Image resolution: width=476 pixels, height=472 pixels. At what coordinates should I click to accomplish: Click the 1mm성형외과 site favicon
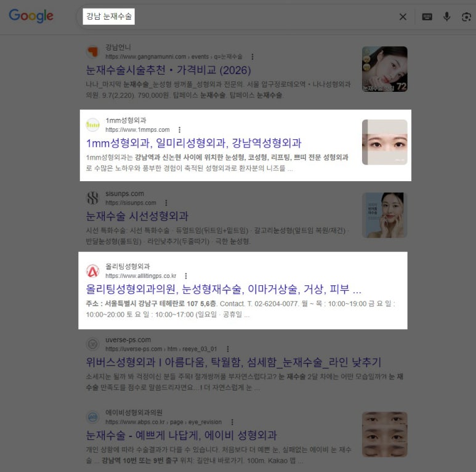[92, 125]
